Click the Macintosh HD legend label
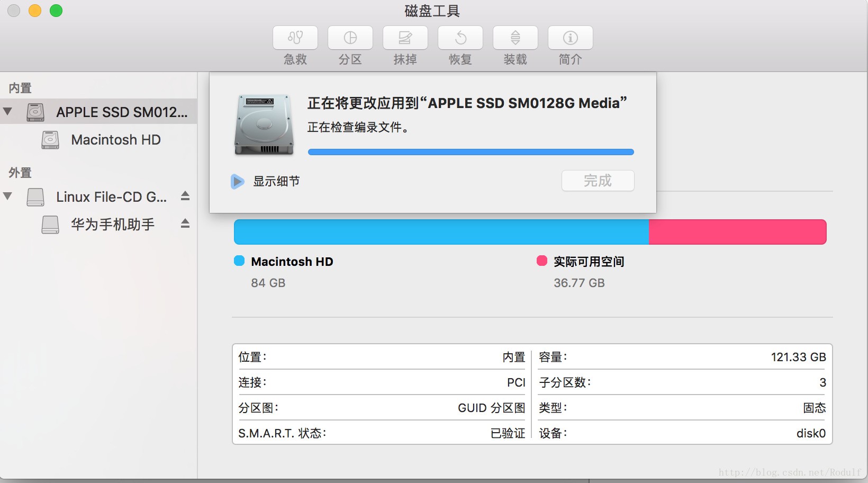 [x=292, y=262]
